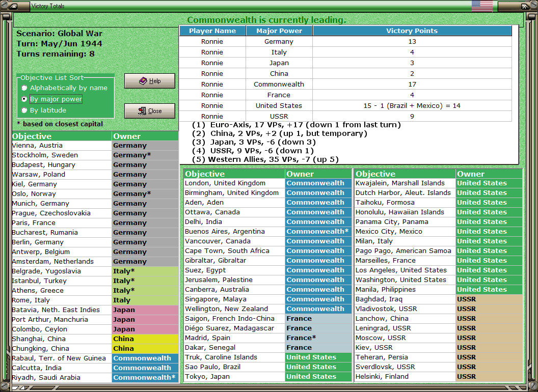
Task: Click the USSR major power cell
Action: pos(279,116)
